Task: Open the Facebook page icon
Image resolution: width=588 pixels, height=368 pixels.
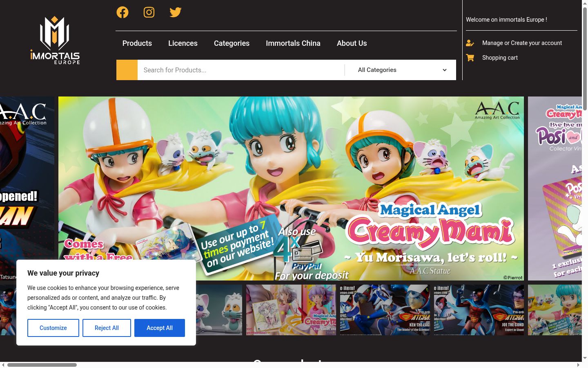Action: [x=122, y=12]
